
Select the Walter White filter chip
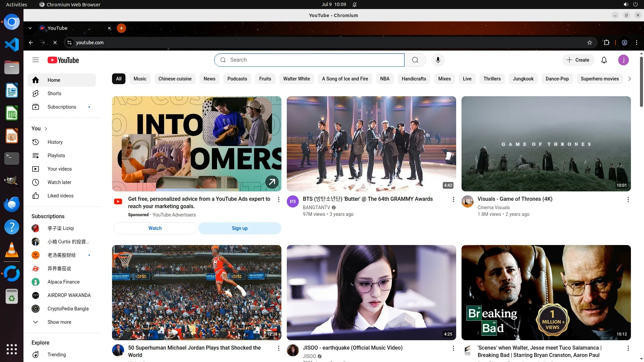(x=296, y=79)
